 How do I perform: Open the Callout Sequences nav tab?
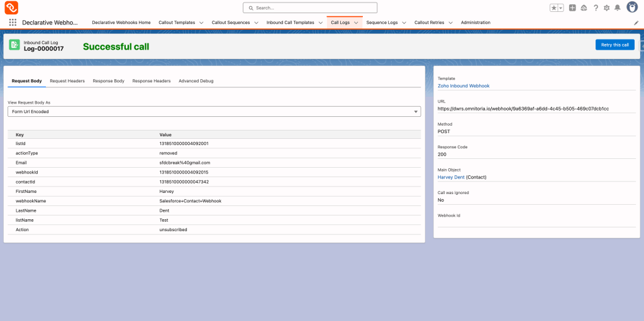231,23
